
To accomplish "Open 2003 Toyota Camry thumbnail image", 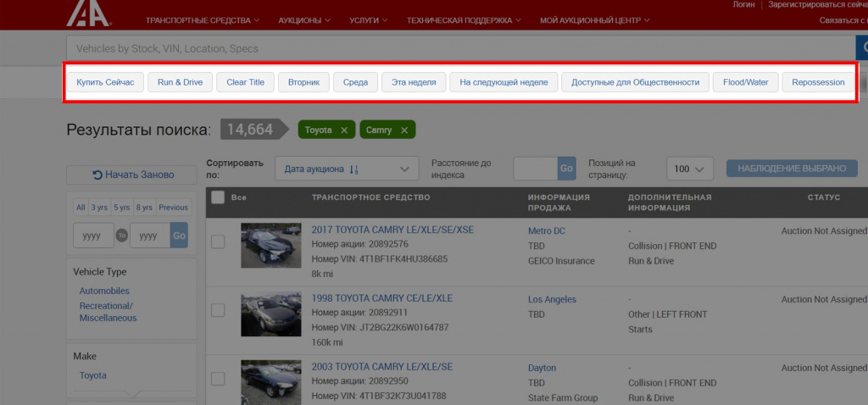I will [x=271, y=382].
